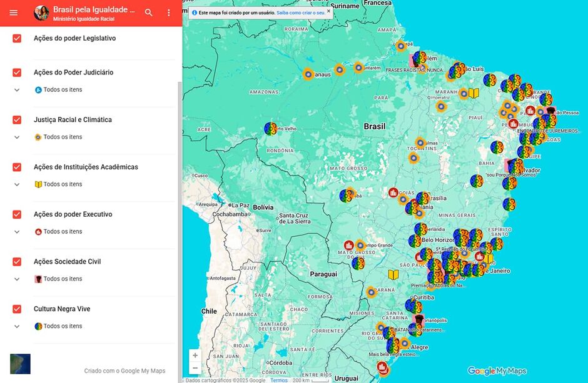Click the red building marker near Goiás
The height and width of the screenshot is (383, 588).
[x=393, y=192]
